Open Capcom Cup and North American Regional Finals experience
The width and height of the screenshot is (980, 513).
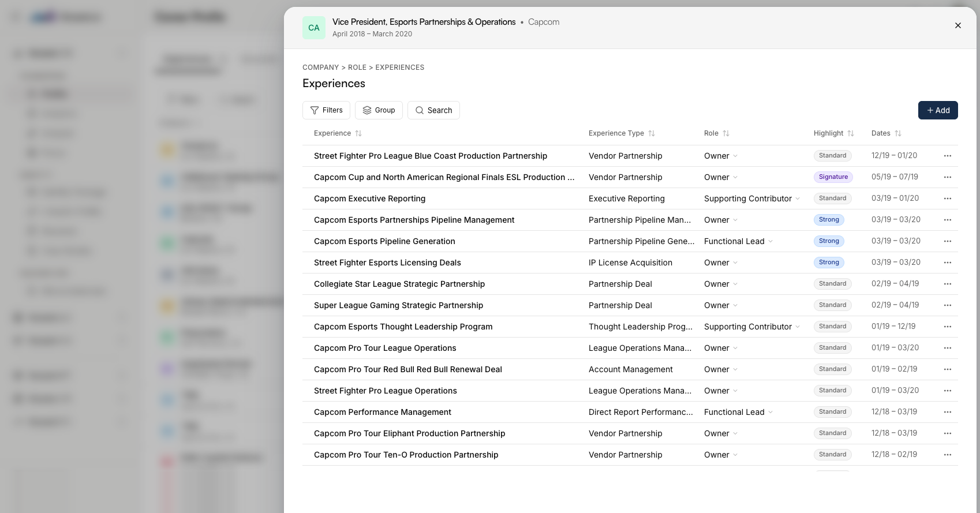pos(444,177)
